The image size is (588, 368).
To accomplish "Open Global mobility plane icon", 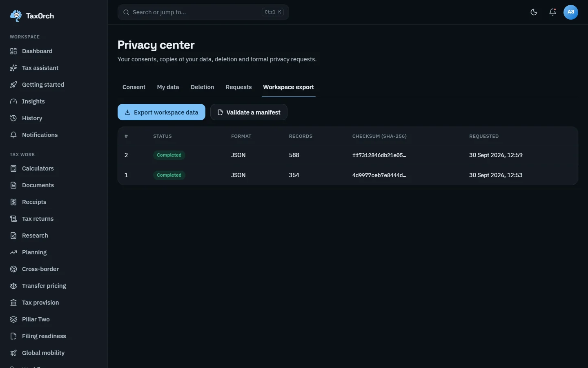I will point(13,353).
